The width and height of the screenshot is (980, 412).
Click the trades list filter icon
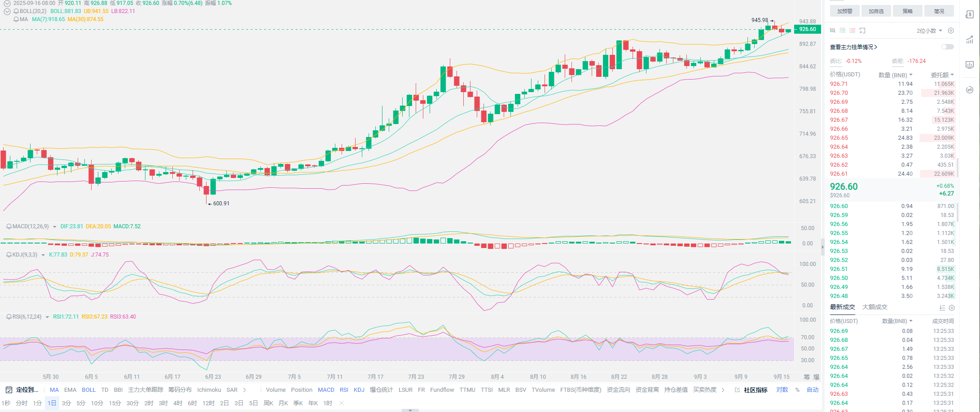pos(942,308)
